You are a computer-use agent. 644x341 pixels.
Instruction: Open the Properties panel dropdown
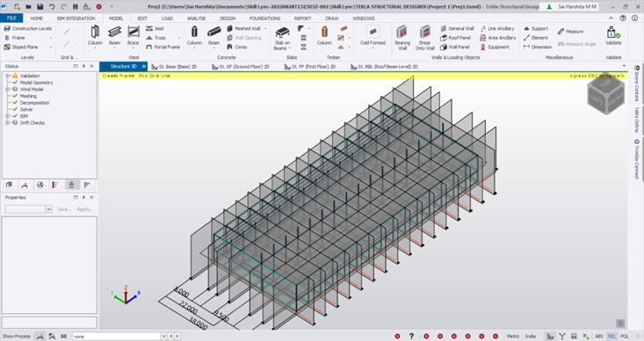(x=48, y=209)
